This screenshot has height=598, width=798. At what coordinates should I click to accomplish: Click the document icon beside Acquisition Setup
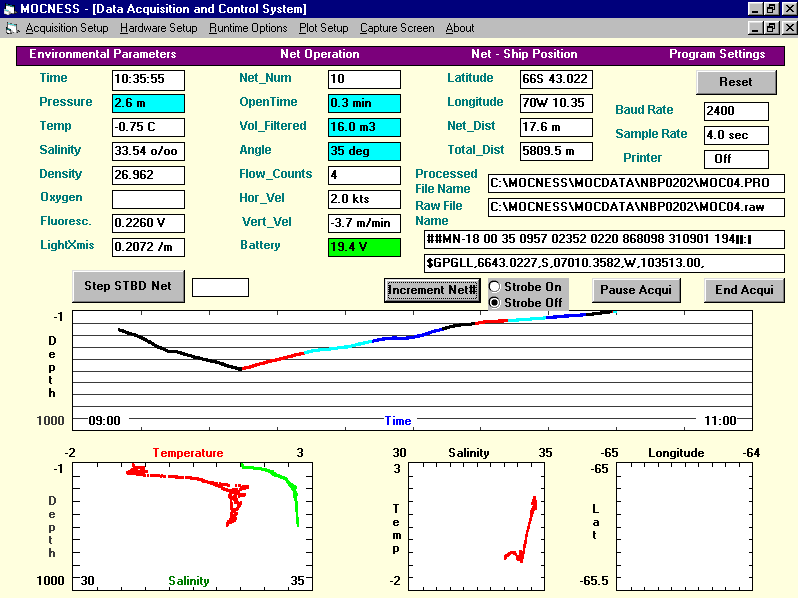(x=13, y=28)
